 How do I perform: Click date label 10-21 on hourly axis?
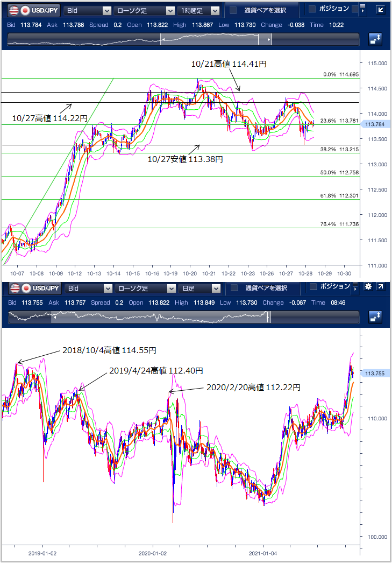tap(209, 273)
